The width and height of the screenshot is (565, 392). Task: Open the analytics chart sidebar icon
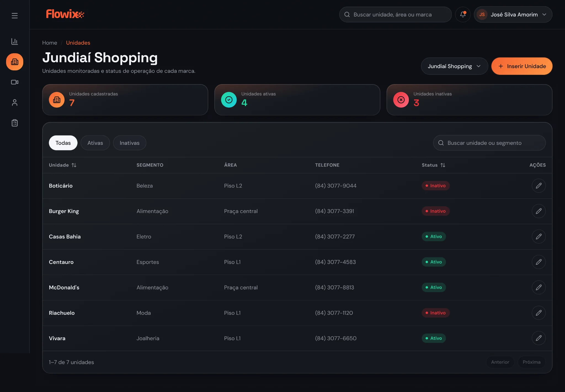(15, 41)
